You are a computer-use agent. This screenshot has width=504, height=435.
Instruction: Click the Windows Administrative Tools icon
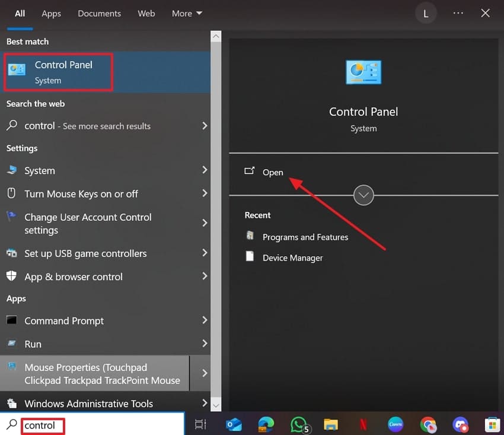coord(12,403)
